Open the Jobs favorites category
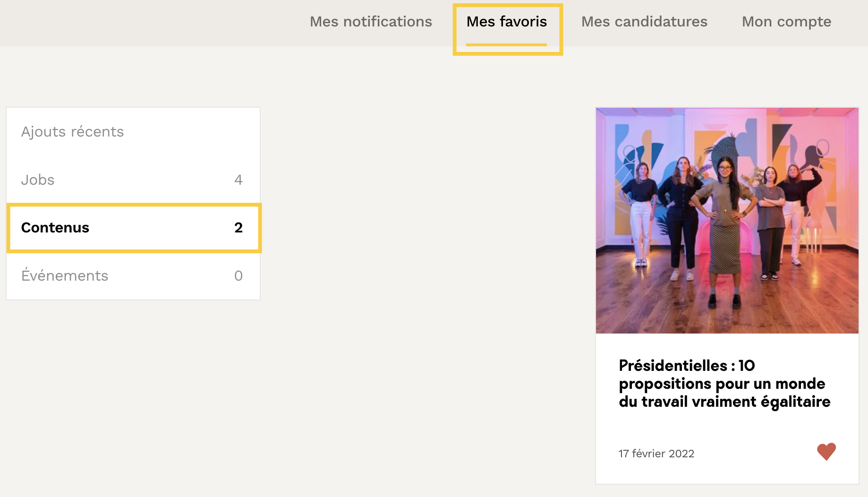This screenshot has width=868, height=497. 38,180
